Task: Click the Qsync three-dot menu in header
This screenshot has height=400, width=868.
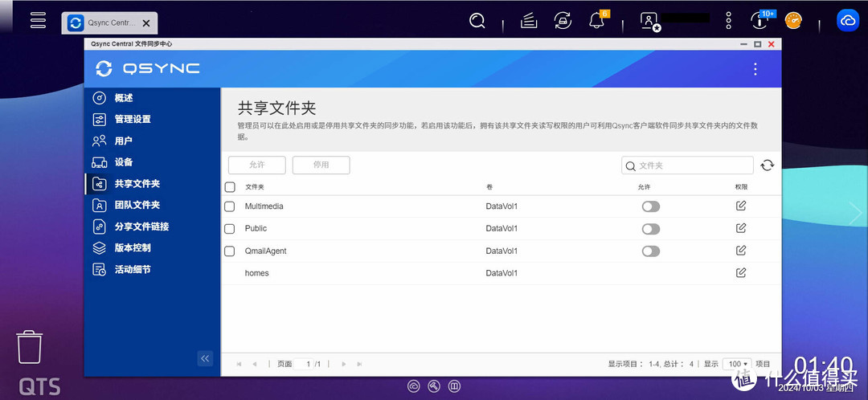Action: [x=755, y=69]
